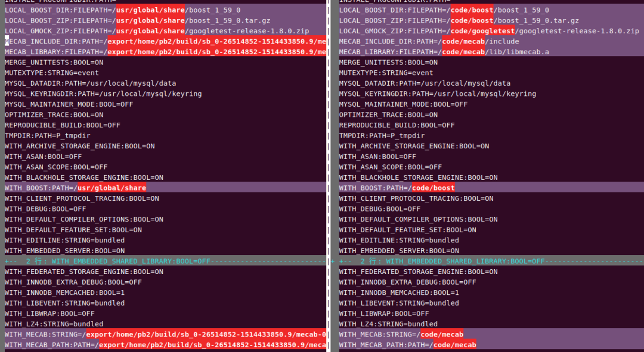The image size is (644, 352).
Task: Select MUTEXTYPE:STRING=event in left pane
Action: [x=52, y=73]
